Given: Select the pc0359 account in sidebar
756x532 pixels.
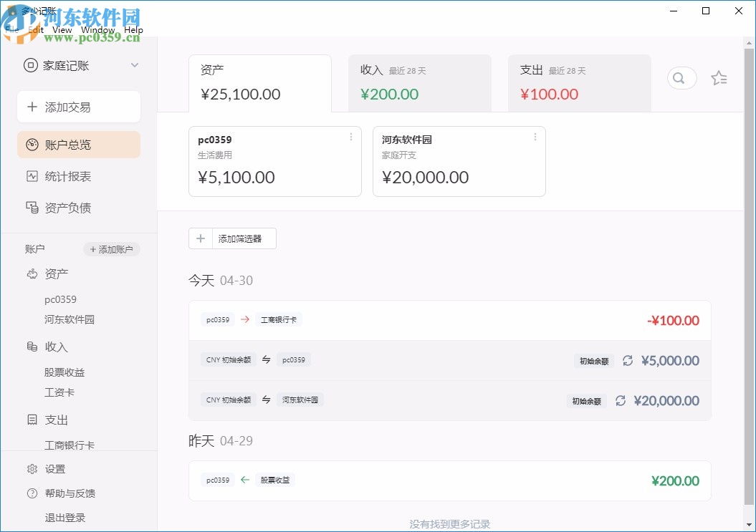Looking at the screenshot, I should [60, 299].
